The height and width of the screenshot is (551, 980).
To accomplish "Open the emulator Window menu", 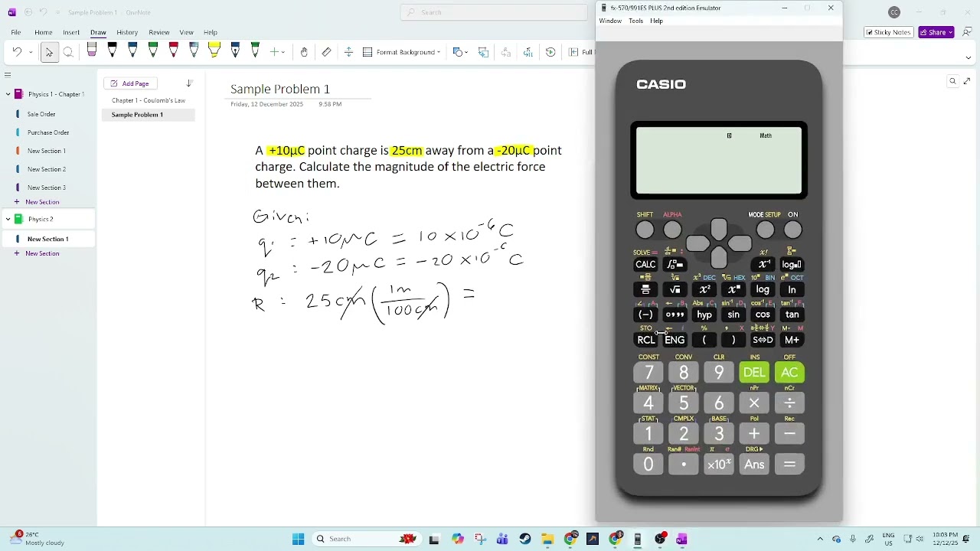I will [610, 21].
